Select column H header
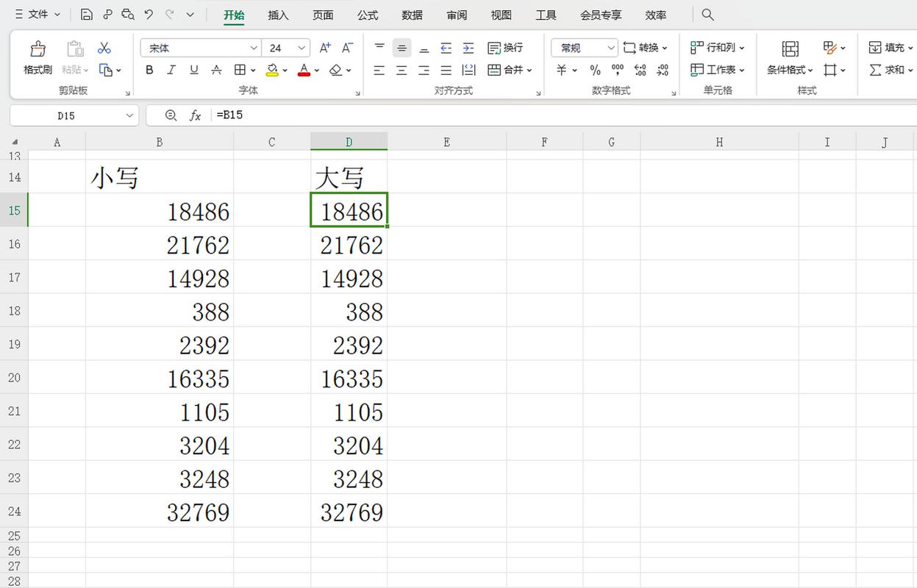The height and width of the screenshot is (588, 917). tap(719, 142)
